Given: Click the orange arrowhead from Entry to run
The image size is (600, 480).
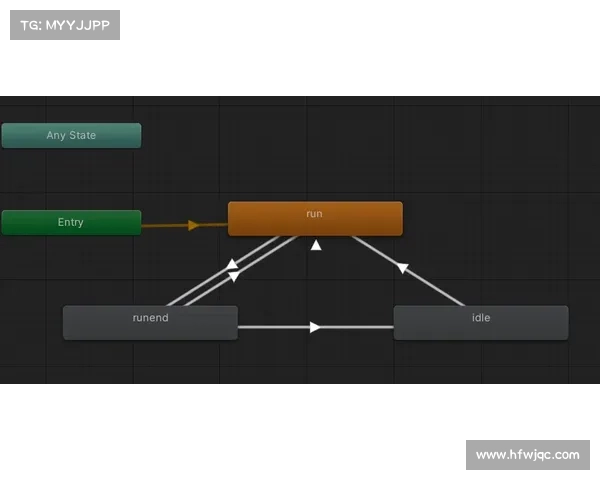Looking at the screenshot, I should [x=194, y=225].
